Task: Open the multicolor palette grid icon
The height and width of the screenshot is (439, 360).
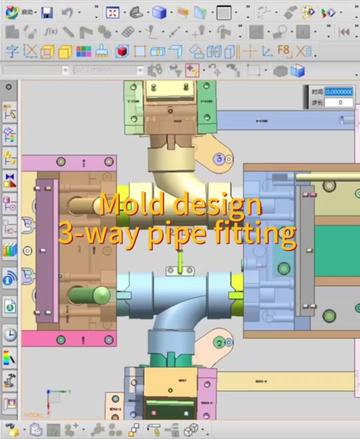Action: (x=84, y=51)
